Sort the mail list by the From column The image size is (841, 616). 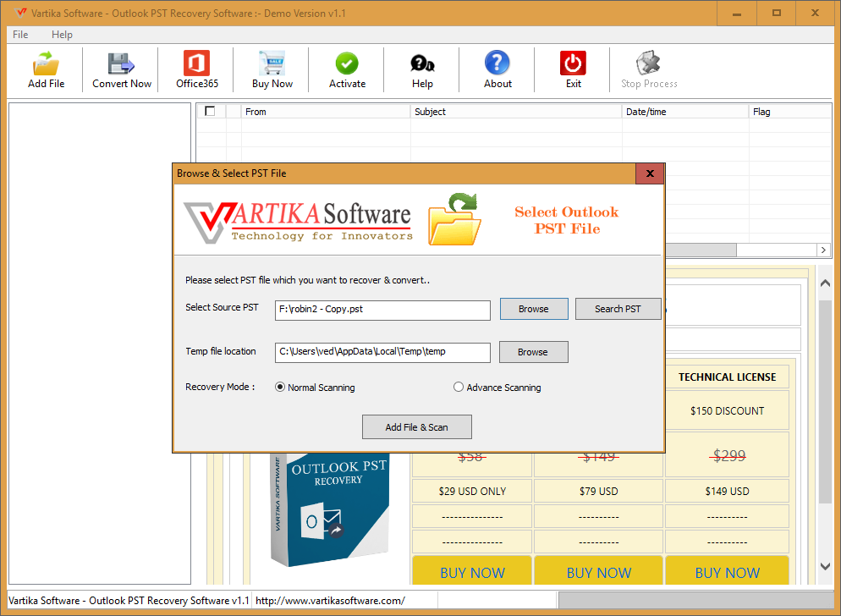pos(326,112)
